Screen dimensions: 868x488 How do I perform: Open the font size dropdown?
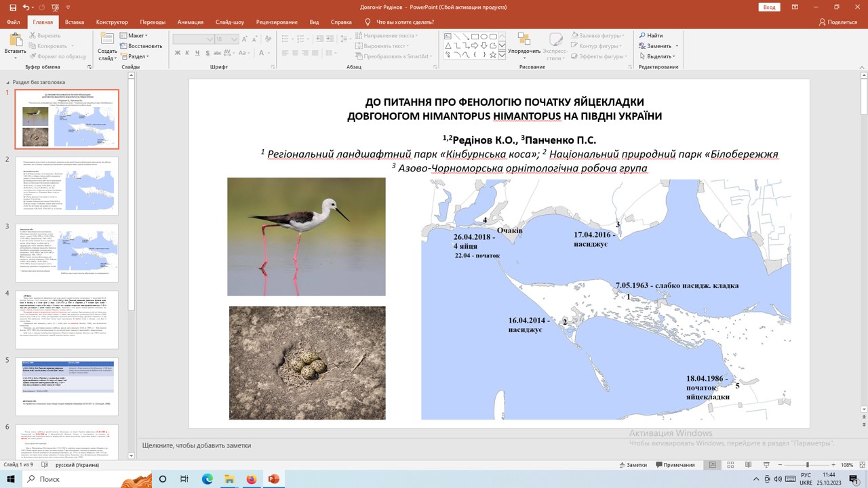tap(235, 39)
